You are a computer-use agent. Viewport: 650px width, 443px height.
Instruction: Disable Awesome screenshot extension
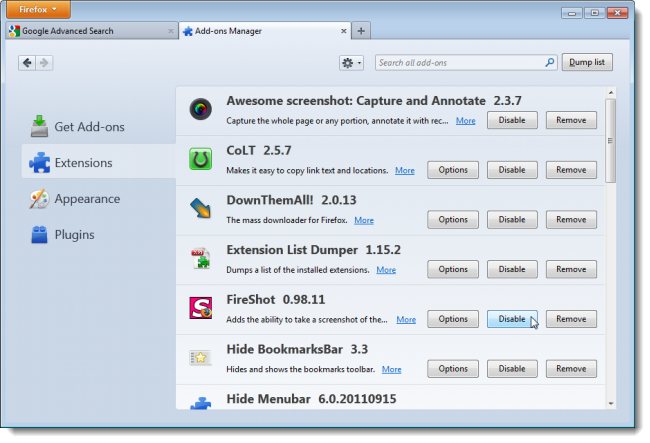pyautogui.click(x=512, y=120)
